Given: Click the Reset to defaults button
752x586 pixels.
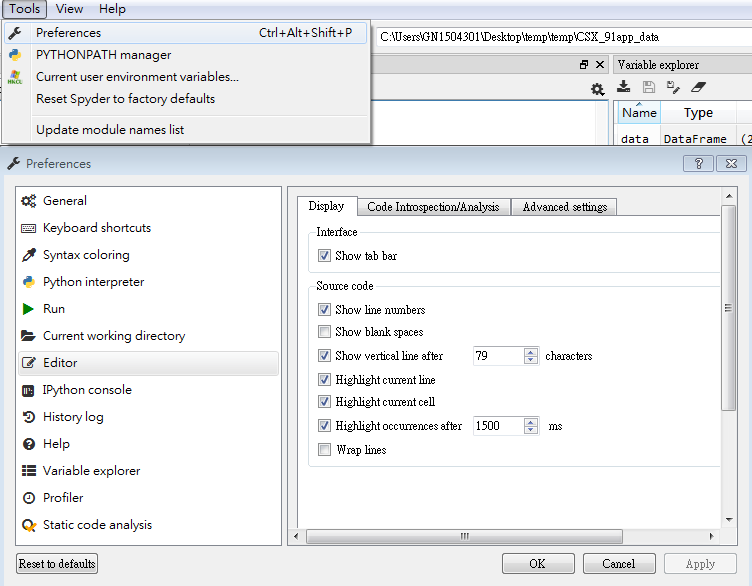Looking at the screenshot, I should coord(57,564).
